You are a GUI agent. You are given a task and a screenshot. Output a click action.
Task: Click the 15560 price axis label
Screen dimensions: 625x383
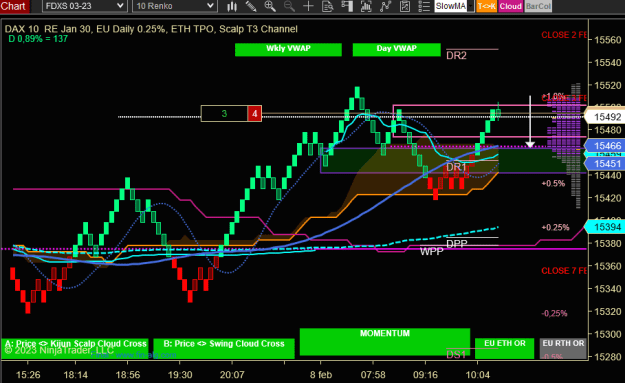607,40
